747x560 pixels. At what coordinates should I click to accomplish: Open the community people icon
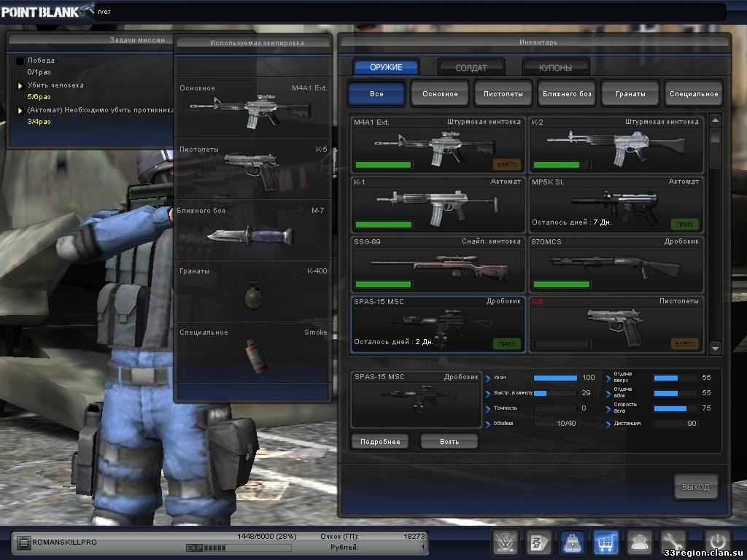[x=639, y=542]
